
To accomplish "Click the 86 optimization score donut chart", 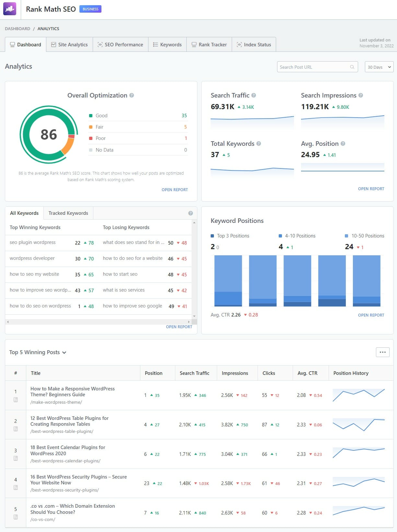I will (49, 134).
